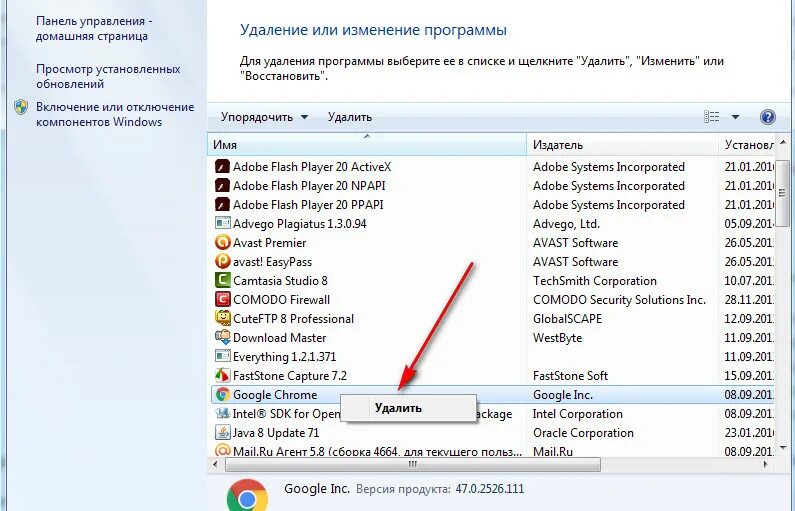795x511 pixels.
Task: Select the avast! EasyPass entry
Action: (x=491, y=262)
